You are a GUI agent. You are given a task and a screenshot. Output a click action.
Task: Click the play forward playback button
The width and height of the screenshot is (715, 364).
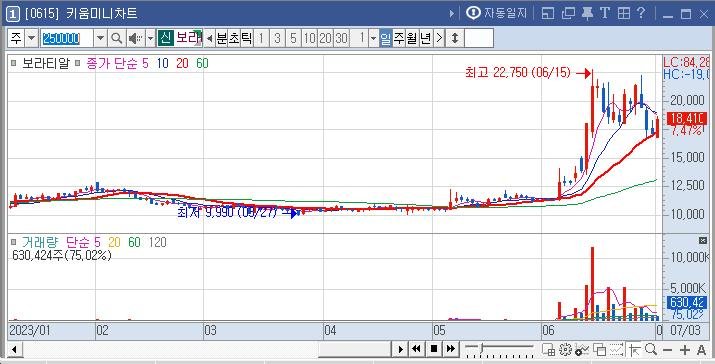point(400,349)
